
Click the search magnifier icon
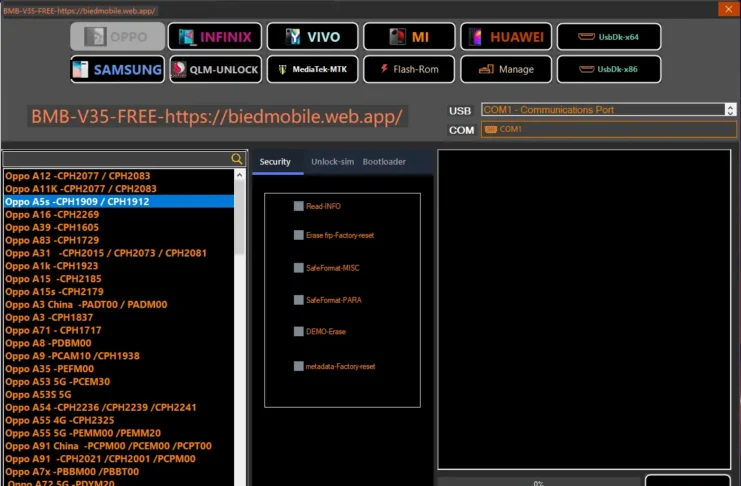(237, 159)
